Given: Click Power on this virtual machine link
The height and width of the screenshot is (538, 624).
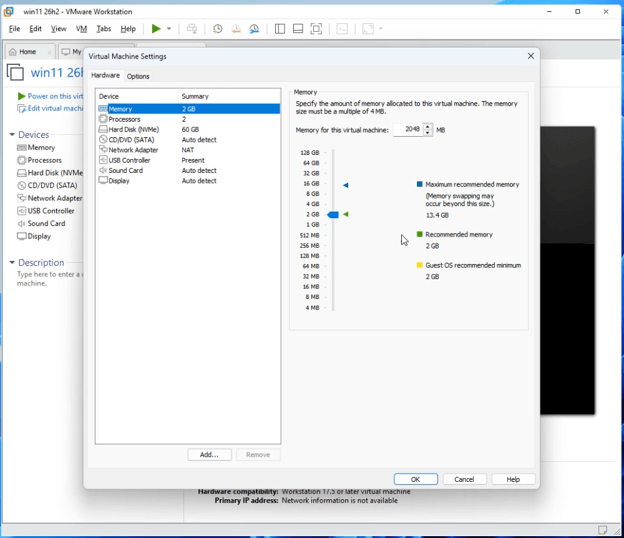Looking at the screenshot, I should pos(51,96).
